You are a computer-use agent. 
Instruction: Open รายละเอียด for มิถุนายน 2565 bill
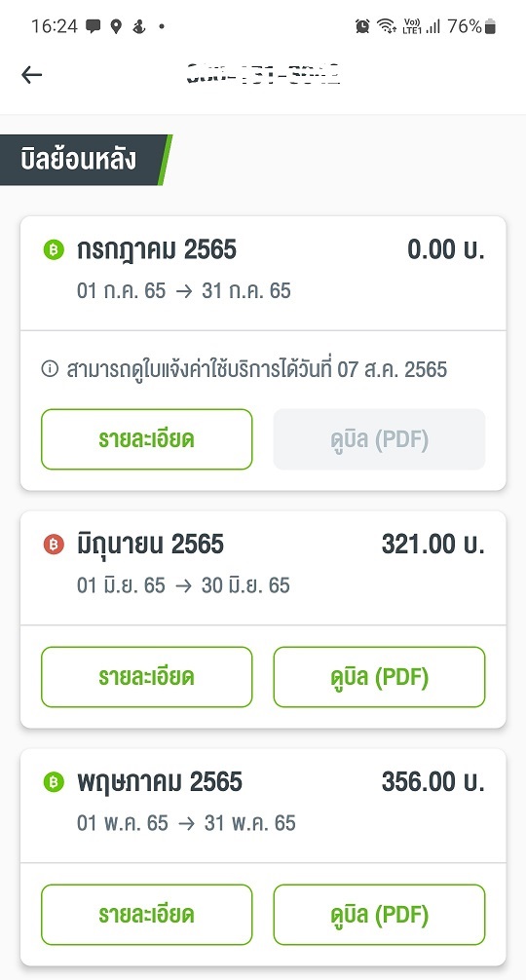[147, 677]
